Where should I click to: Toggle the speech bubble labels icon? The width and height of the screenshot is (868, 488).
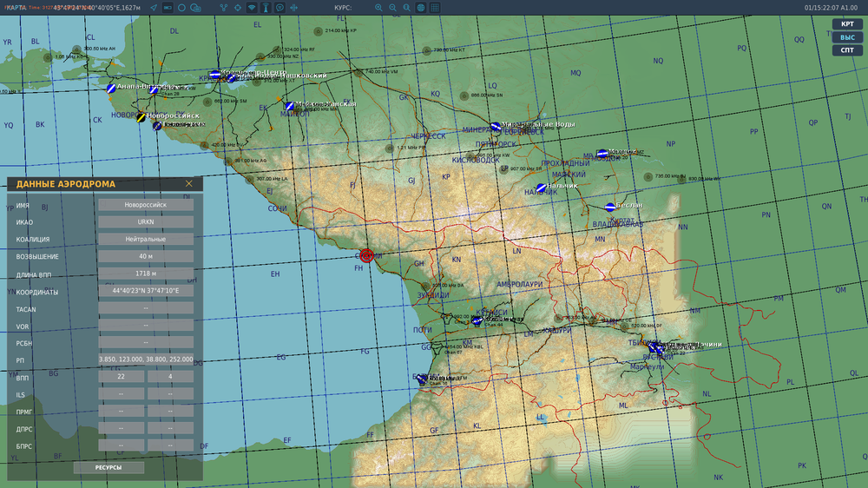point(279,8)
